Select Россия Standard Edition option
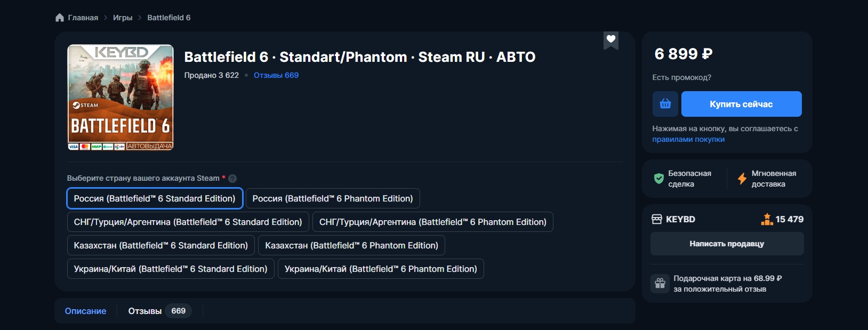 coord(155,198)
